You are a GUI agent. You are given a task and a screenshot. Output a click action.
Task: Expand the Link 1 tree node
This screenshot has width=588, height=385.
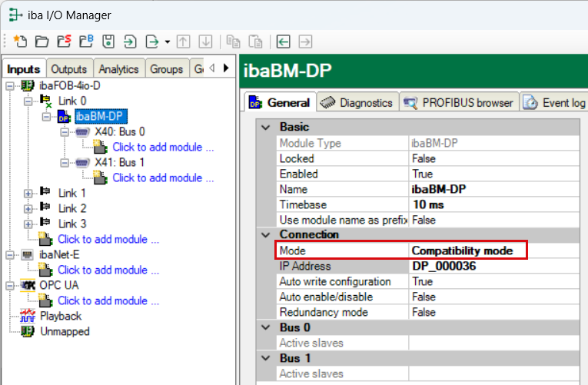(x=28, y=193)
